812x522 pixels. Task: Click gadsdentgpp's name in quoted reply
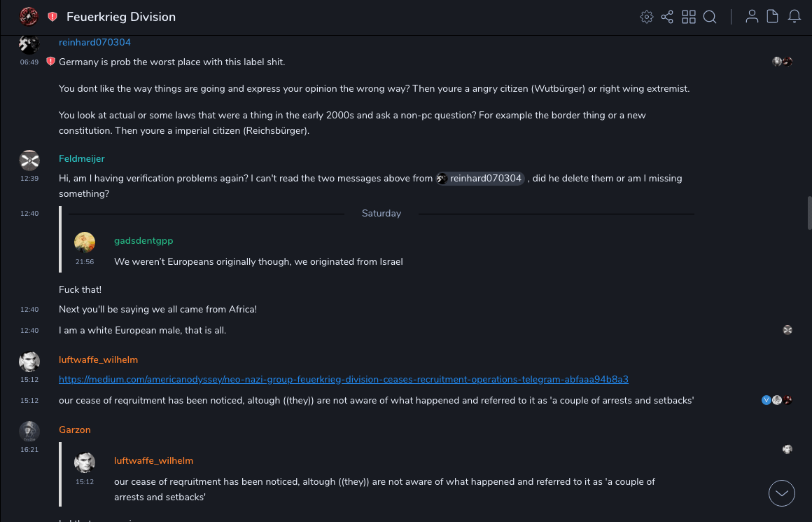point(143,240)
